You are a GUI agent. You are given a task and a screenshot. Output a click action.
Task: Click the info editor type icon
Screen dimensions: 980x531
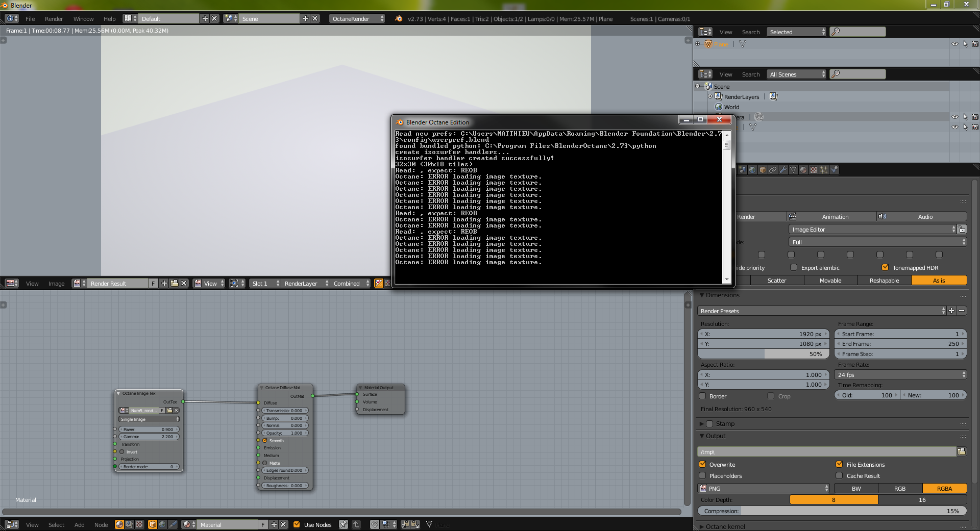[x=12, y=19]
